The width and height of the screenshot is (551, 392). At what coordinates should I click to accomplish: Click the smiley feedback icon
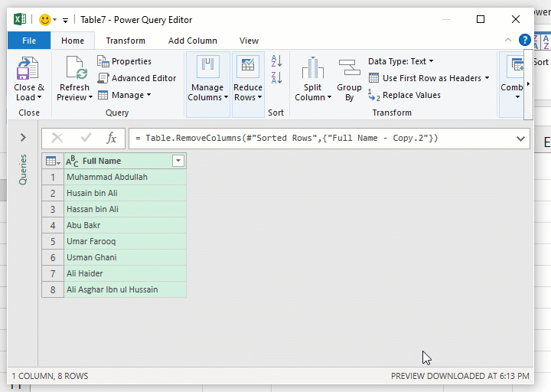tap(44, 20)
